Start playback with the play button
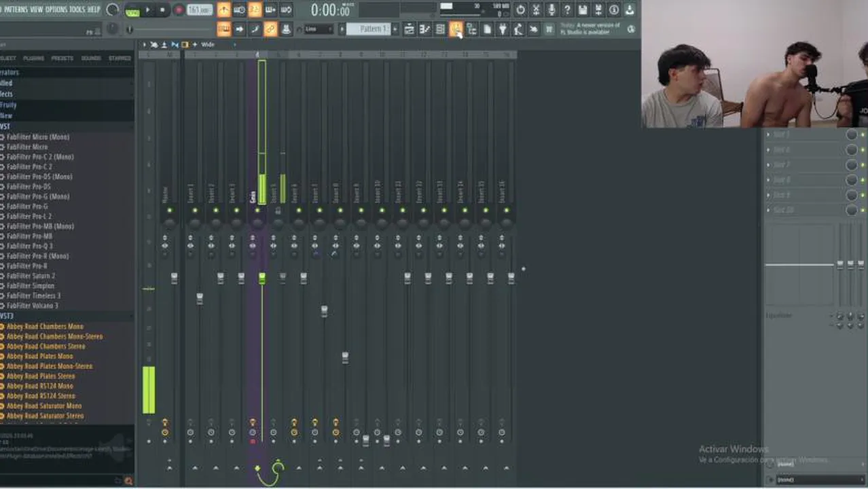868x489 pixels. [148, 10]
